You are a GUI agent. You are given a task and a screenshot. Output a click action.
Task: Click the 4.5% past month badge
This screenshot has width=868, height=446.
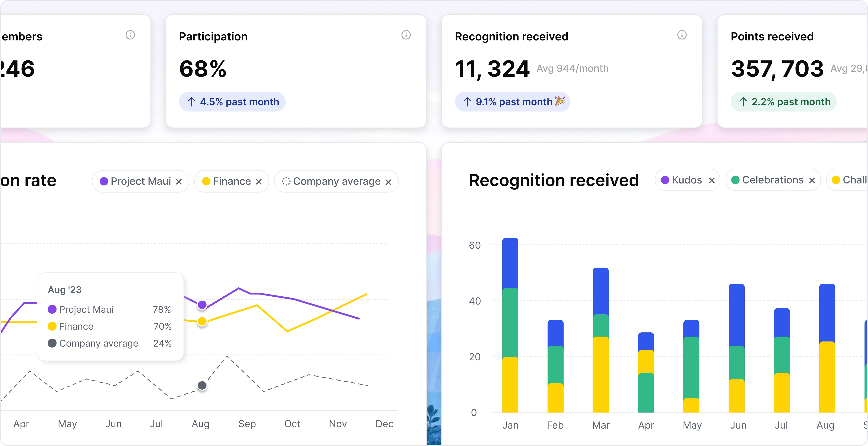pos(232,102)
